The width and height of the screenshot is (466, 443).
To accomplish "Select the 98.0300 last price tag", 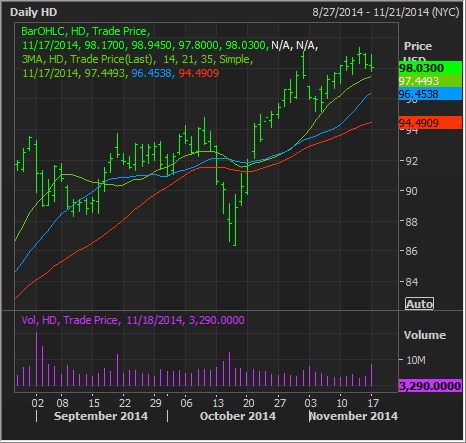I will (x=430, y=68).
